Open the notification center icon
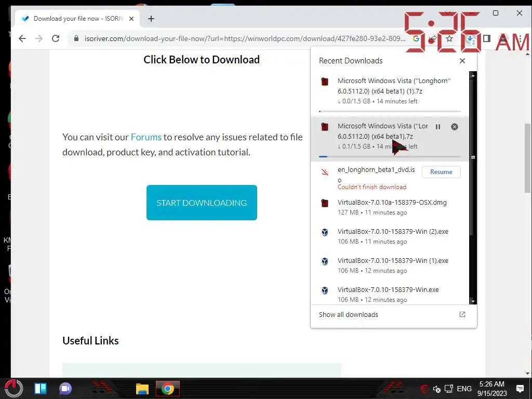 [x=520, y=389]
